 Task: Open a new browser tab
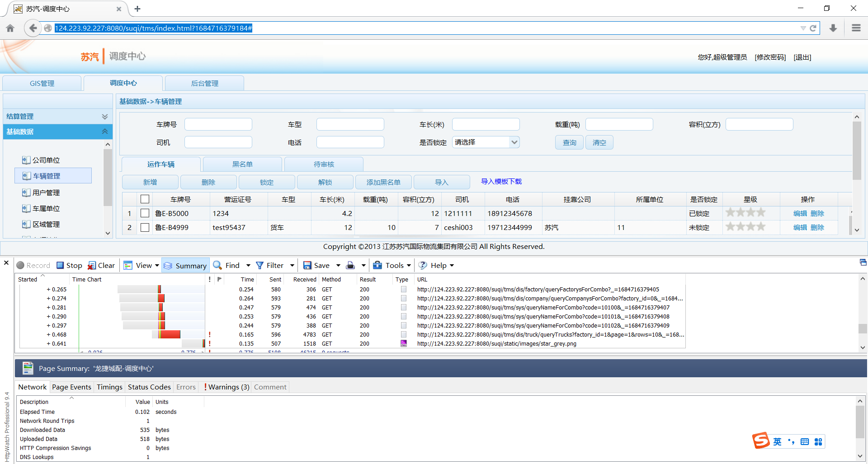(x=137, y=9)
